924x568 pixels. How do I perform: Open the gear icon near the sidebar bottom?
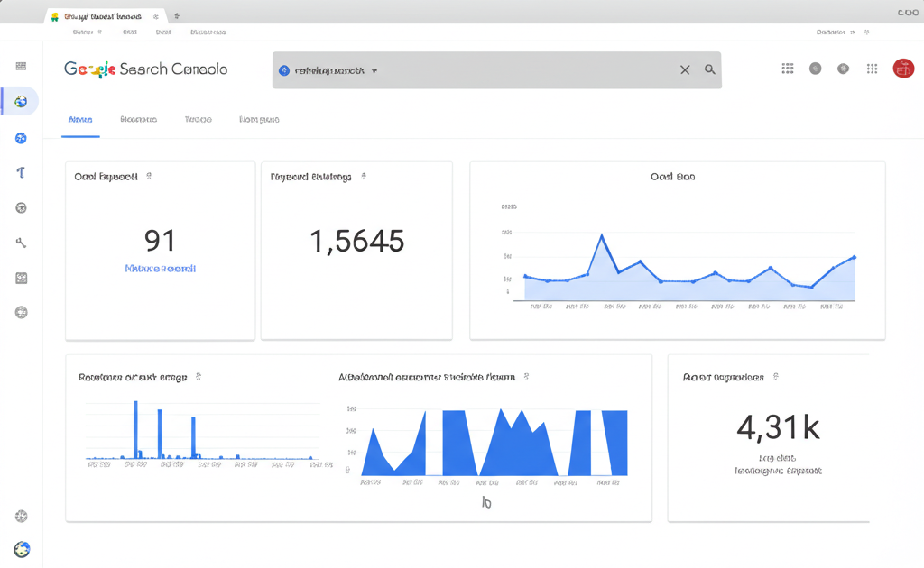(x=21, y=517)
